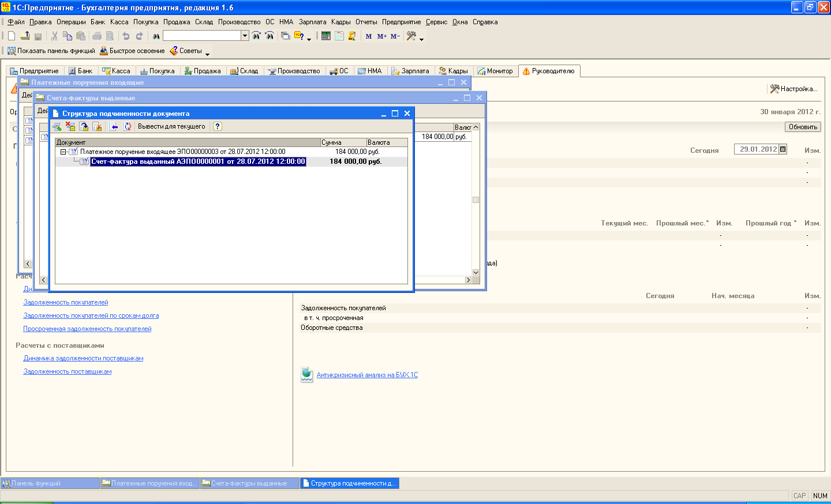Open the Отчеты menu
This screenshot has width=831, height=504.
coord(366,22)
